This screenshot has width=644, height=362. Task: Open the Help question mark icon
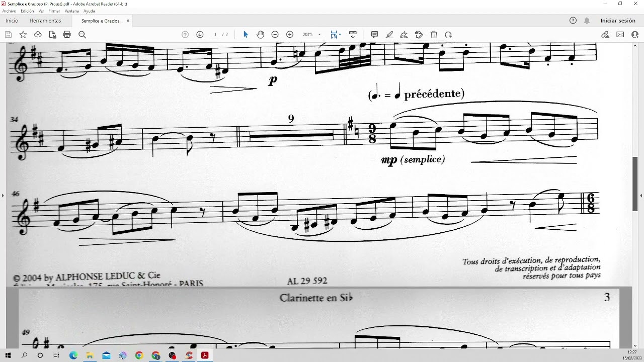[573, 21]
